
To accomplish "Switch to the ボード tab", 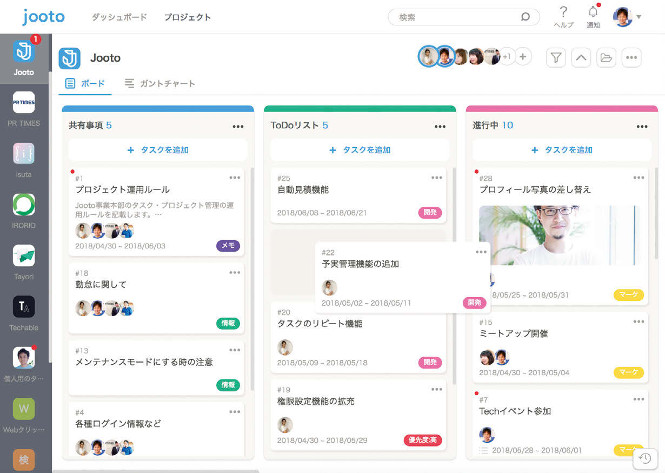I will [85, 83].
